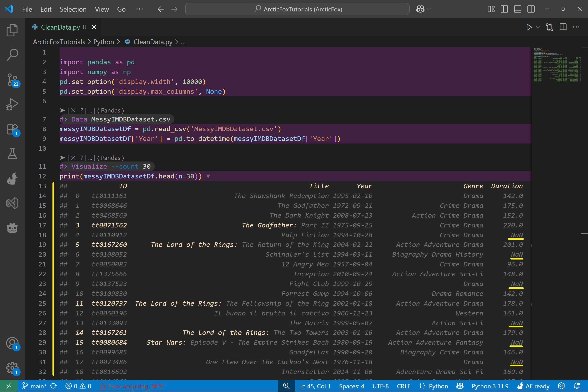Open the Search view in activity bar
Viewport: 588px width, 392px height.
[12, 55]
